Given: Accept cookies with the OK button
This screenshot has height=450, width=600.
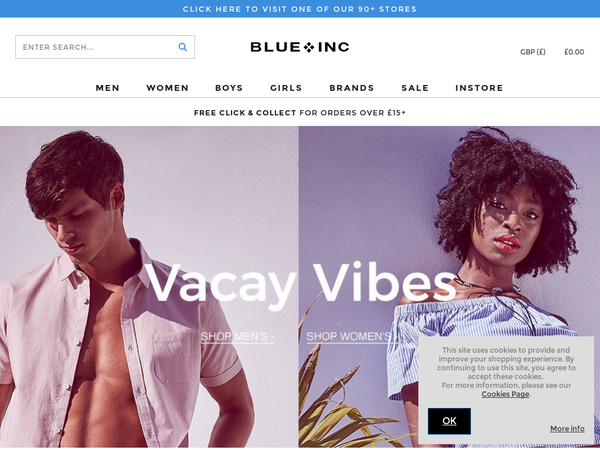Looking at the screenshot, I should [x=449, y=421].
